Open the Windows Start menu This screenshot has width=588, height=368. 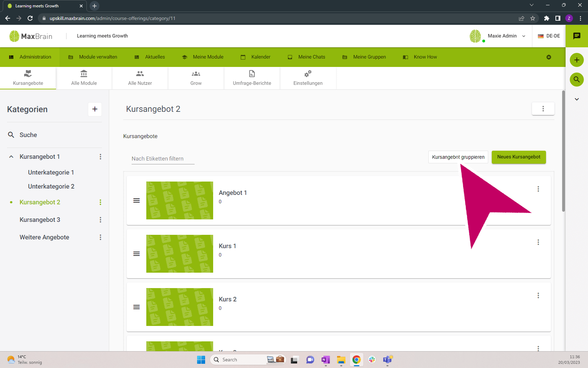201,360
